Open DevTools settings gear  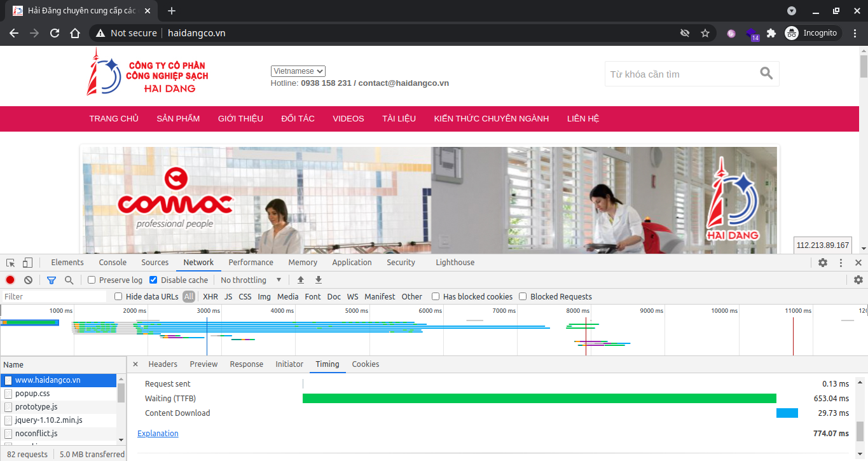point(823,263)
